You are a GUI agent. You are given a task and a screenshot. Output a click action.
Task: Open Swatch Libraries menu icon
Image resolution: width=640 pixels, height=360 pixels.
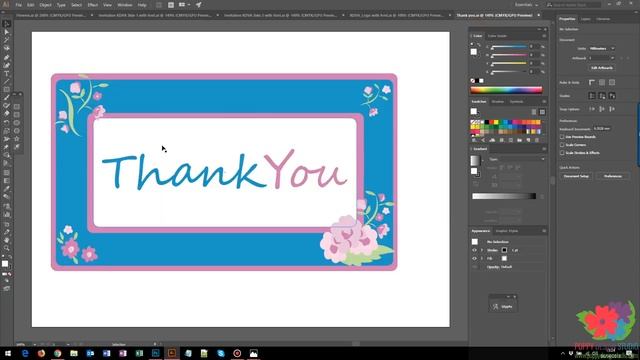pyautogui.click(x=474, y=140)
